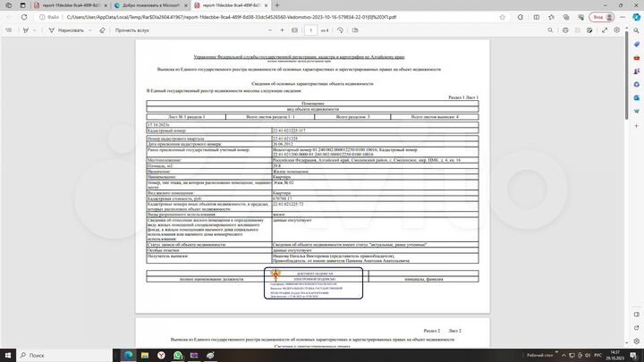Open split screen view
Screen dimensions: 644x362
[x=537, y=17]
